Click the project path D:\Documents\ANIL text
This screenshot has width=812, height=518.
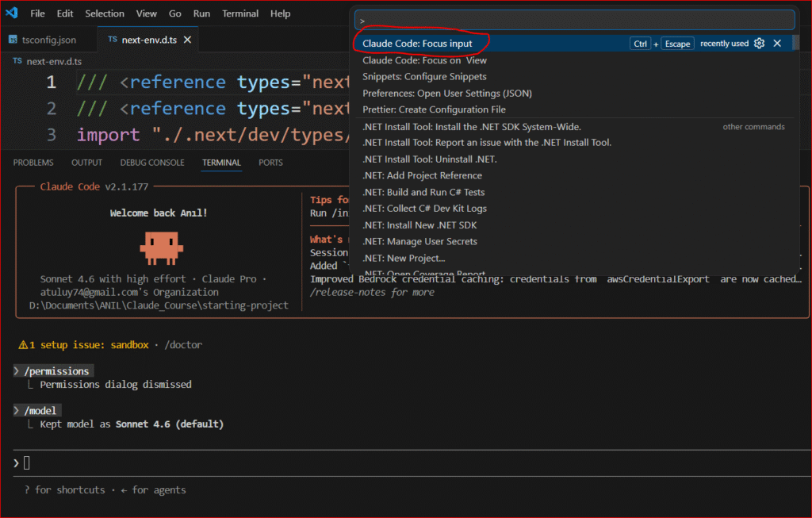159,305
